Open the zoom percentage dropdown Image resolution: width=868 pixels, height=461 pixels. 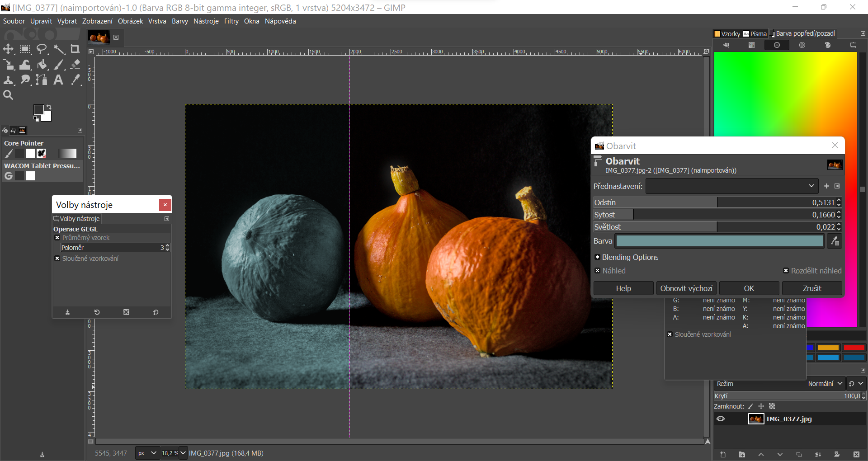tap(183, 453)
